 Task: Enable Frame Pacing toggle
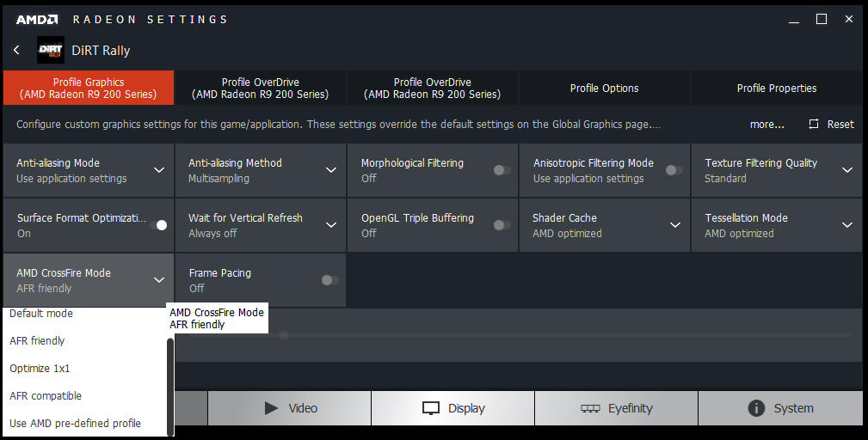tap(329, 280)
